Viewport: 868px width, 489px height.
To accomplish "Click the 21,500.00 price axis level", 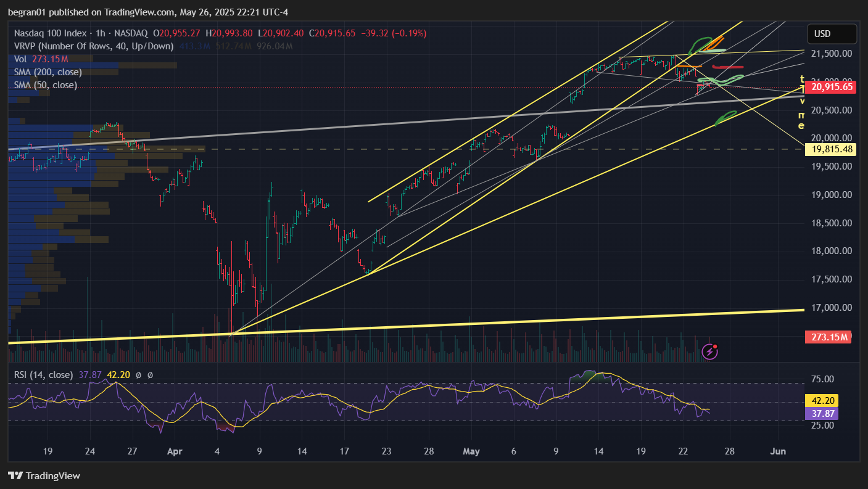I will (x=832, y=54).
